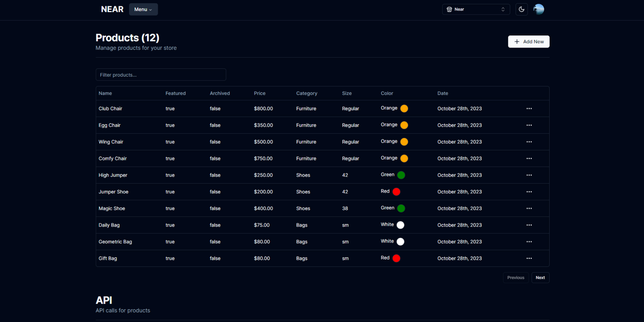Screen dimensions: 644x322
Task: Click the NEAR logo link
Action: 112,9
